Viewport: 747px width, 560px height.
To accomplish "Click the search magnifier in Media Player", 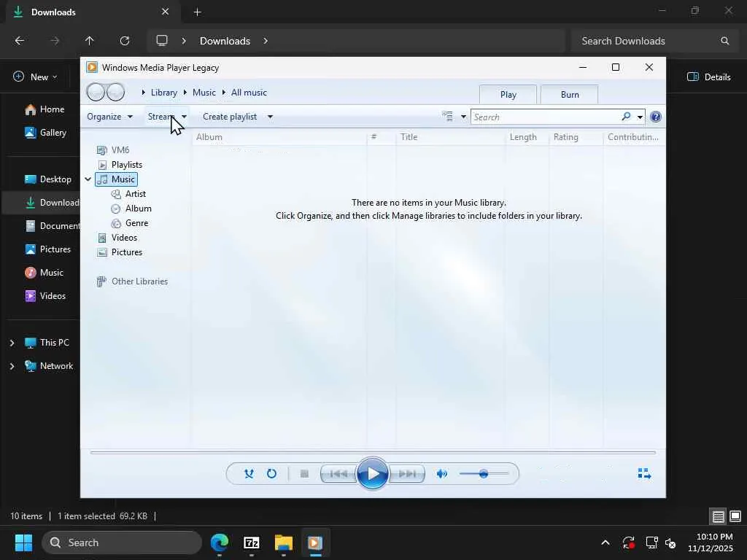I will coord(626,117).
